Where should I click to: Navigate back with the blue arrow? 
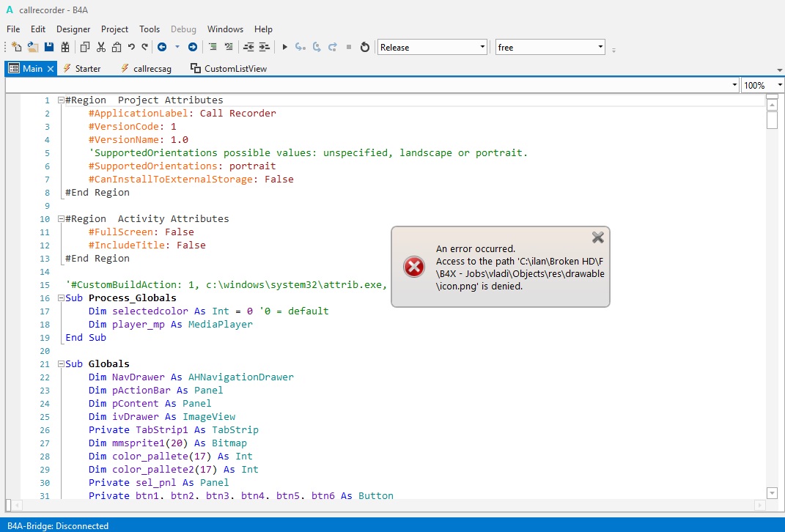pos(162,47)
